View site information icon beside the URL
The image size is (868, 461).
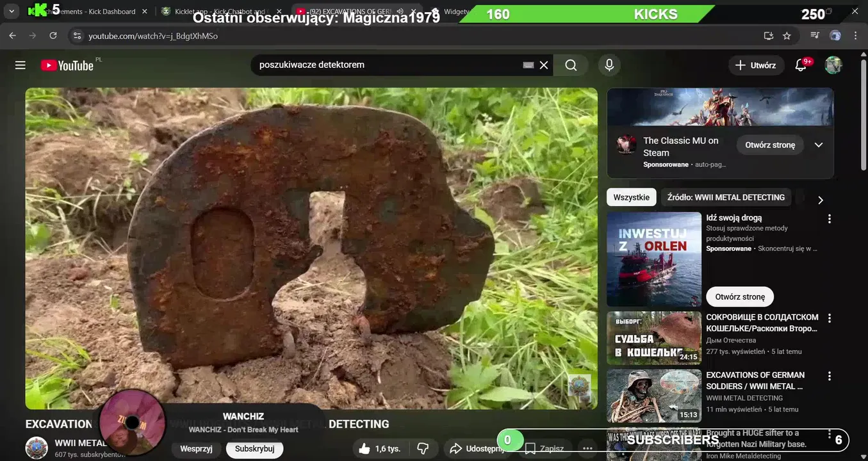point(77,36)
